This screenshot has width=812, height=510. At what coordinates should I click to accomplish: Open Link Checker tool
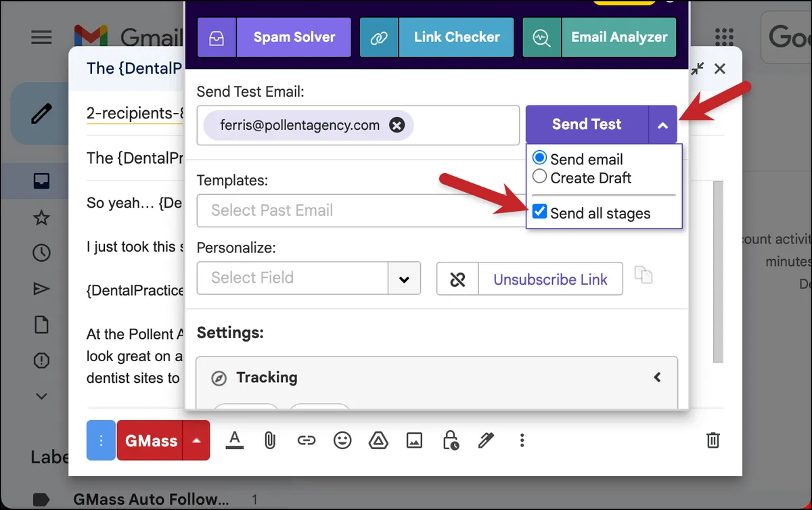(x=457, y=37)
